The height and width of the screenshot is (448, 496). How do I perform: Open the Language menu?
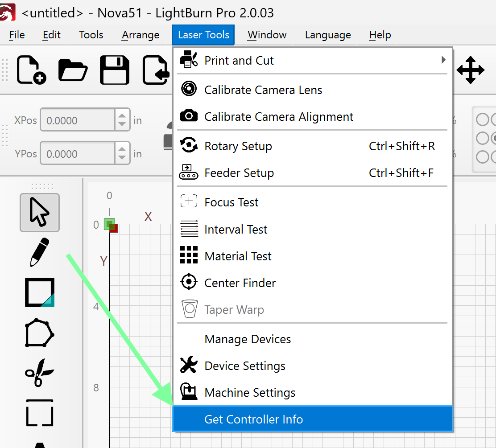[x=328, y=35]
